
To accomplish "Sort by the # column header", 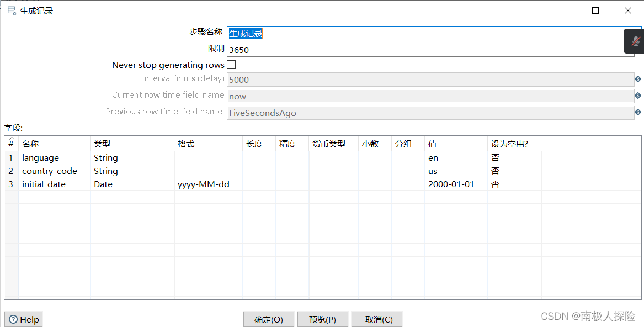I will click(x=11, y=144).
